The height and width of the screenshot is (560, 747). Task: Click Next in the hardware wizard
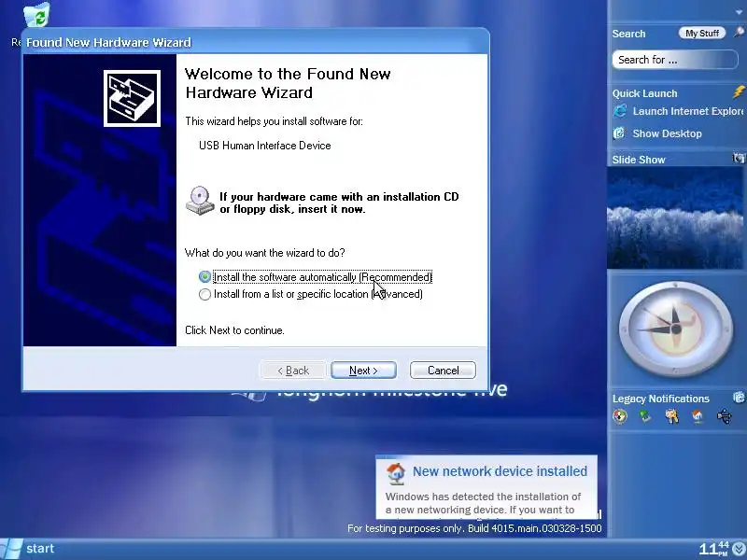point(363,371)
